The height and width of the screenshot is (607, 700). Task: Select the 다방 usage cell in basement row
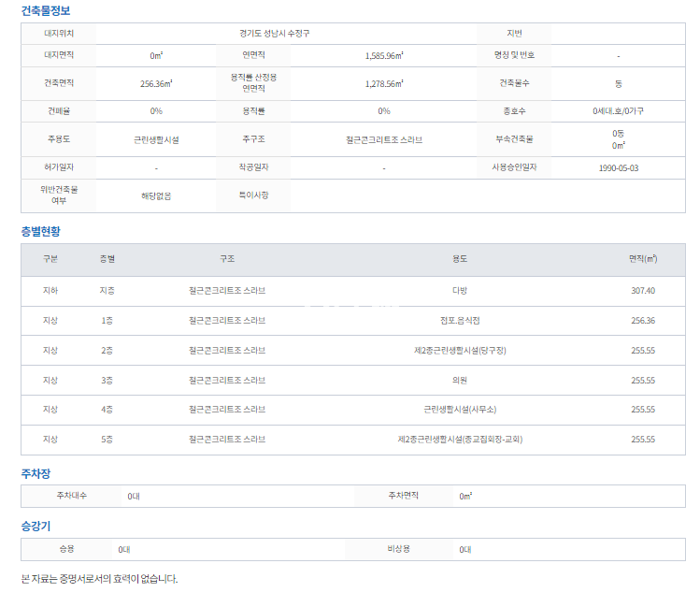click(460, 291)
